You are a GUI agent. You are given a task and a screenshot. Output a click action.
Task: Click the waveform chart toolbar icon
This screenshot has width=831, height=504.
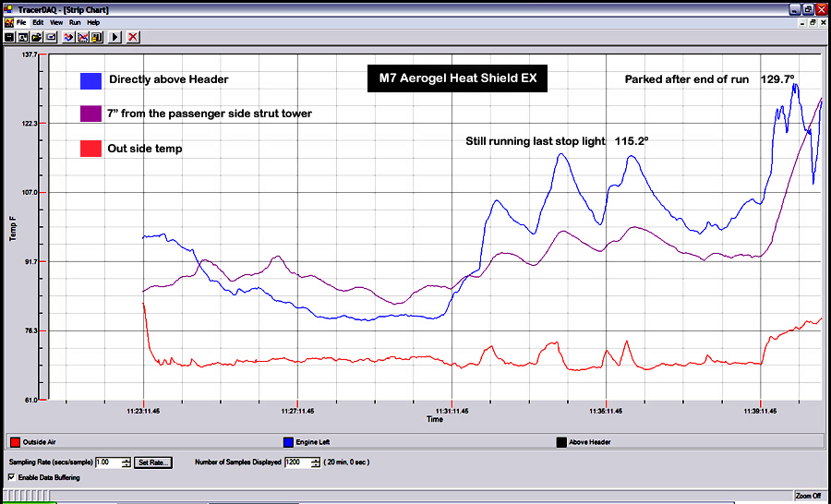pyautogui.click(x=69, y=37)
